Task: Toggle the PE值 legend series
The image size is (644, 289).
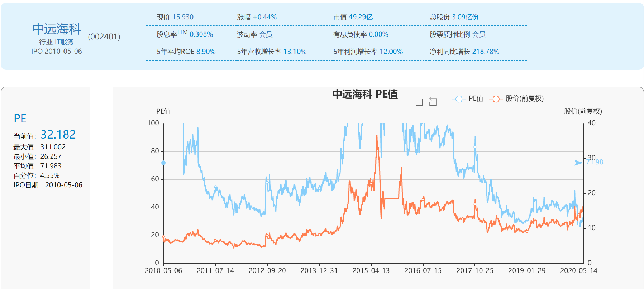Action: pos(468,98)
